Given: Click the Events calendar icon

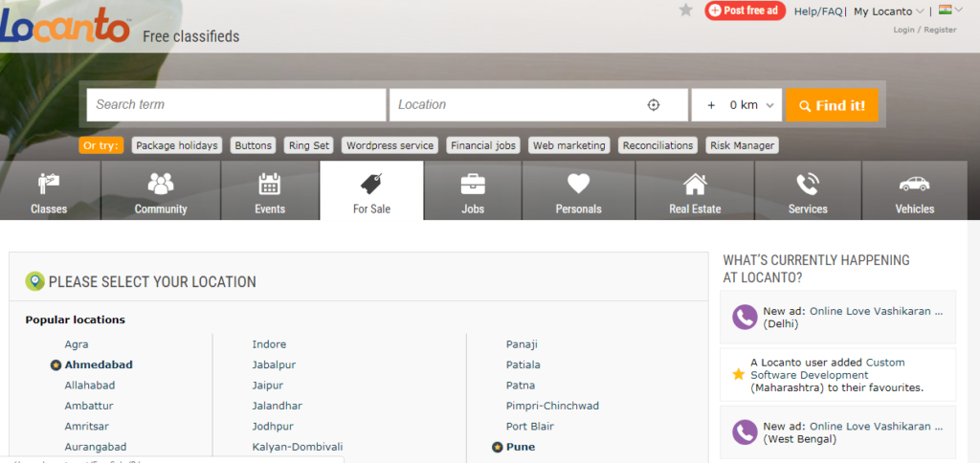Looking at the screenshot, I should (269, 183).
